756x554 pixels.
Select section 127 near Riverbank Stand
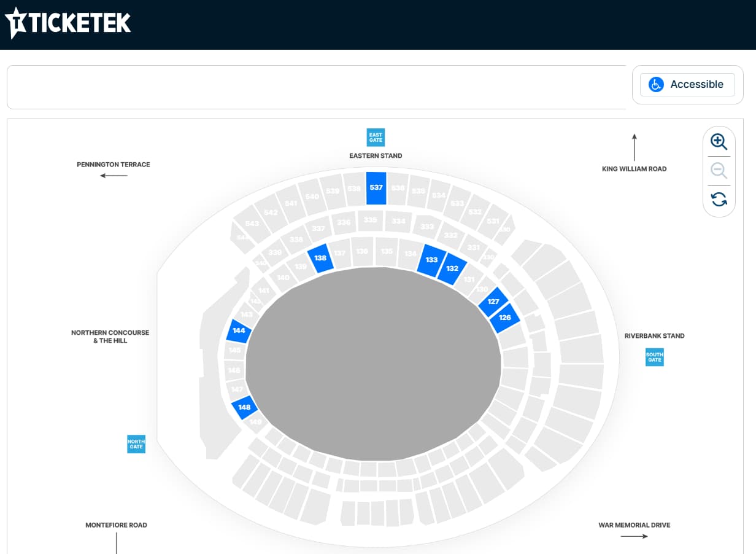click(x=493, y=302)
